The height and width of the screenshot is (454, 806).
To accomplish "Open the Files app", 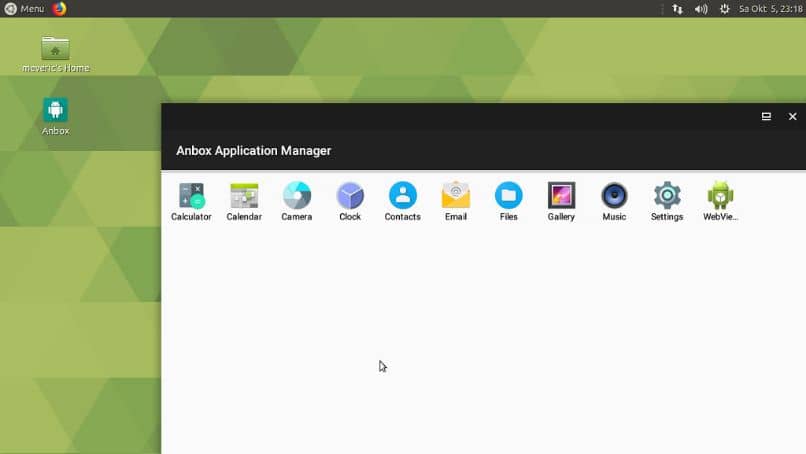I will click(x=508, y=202).
